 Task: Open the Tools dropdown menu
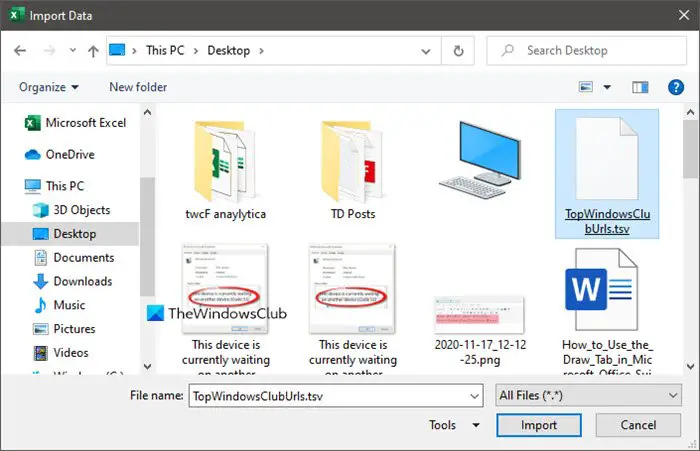[x=454, y=425]
